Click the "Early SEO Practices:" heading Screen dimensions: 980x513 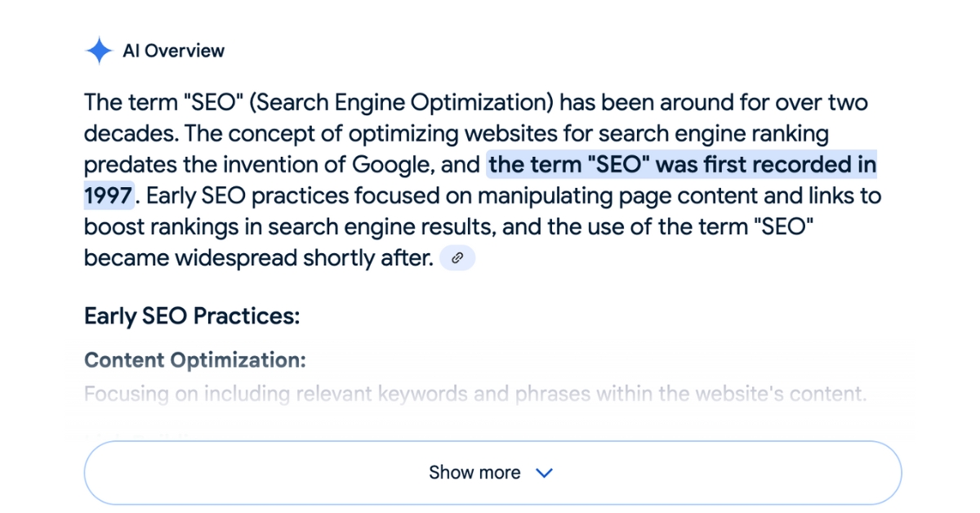coord(192,316)
